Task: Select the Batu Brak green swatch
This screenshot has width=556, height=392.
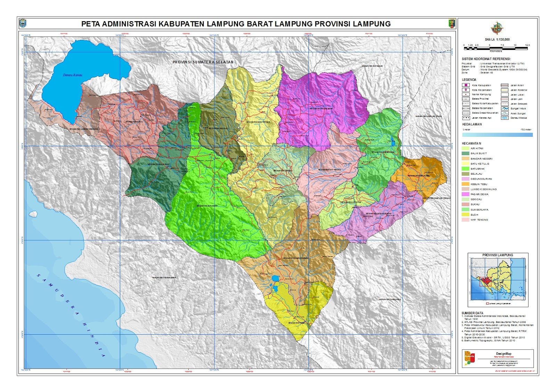Action: click(x=465, y=169)
